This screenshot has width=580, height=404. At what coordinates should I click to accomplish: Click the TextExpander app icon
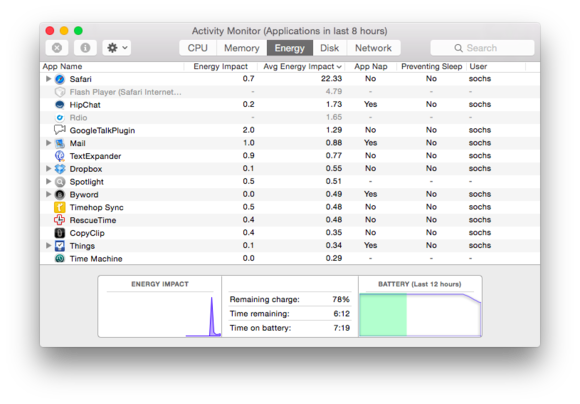(60, 156)
